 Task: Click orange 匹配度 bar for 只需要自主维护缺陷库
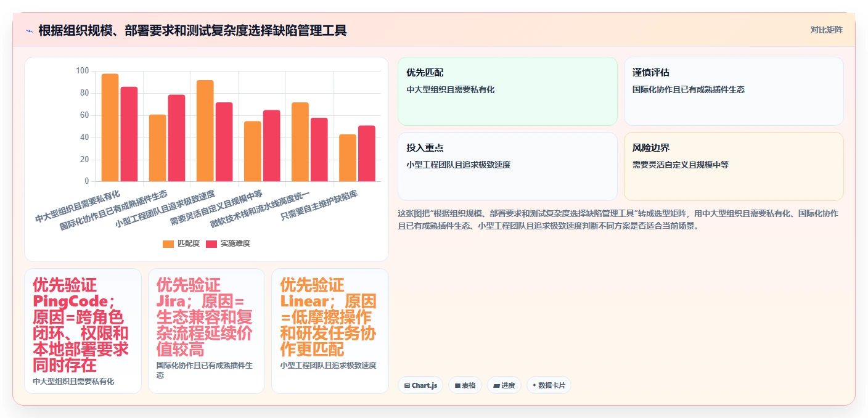coord(347,158)
